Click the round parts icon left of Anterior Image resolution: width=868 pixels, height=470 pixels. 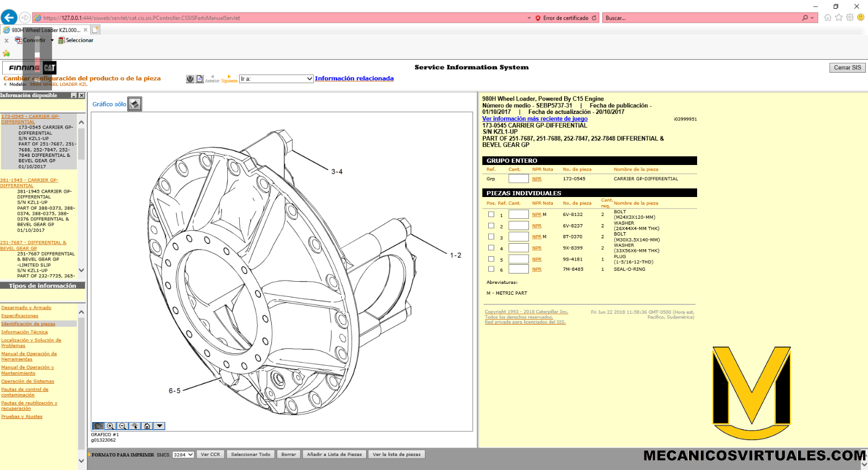(190, 79)
